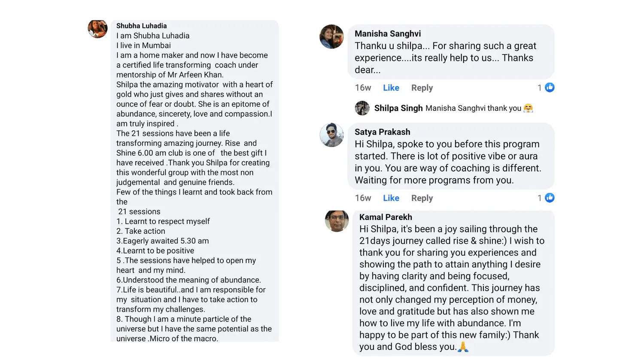This screenshot has height=362, width=644.
Task: Open Shubha Luhadia's profile picture
Action: coord(97,29)
